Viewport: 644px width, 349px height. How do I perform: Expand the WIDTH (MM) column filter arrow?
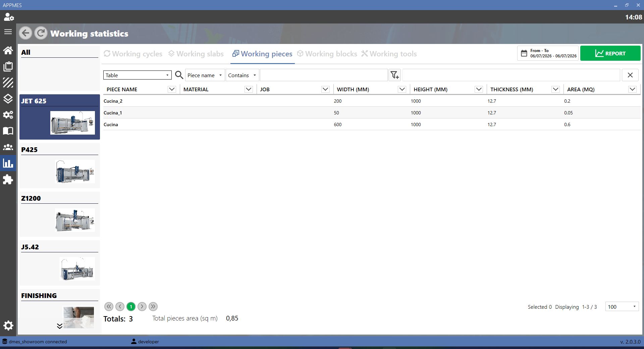point(402,89)
